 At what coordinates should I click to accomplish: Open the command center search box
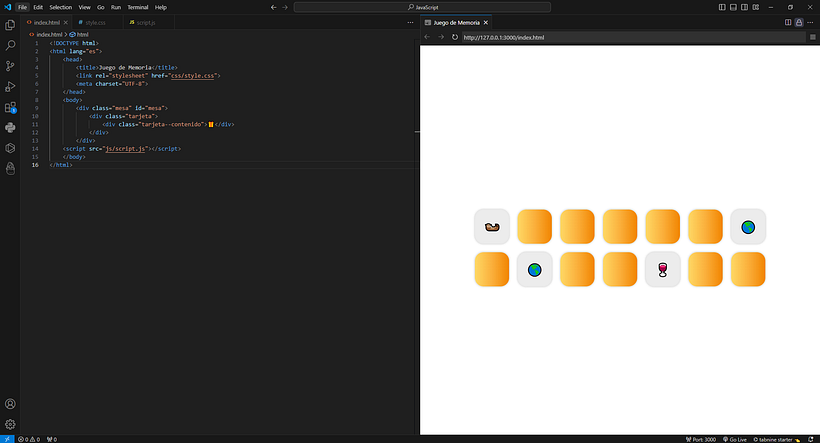pos(422,7)
